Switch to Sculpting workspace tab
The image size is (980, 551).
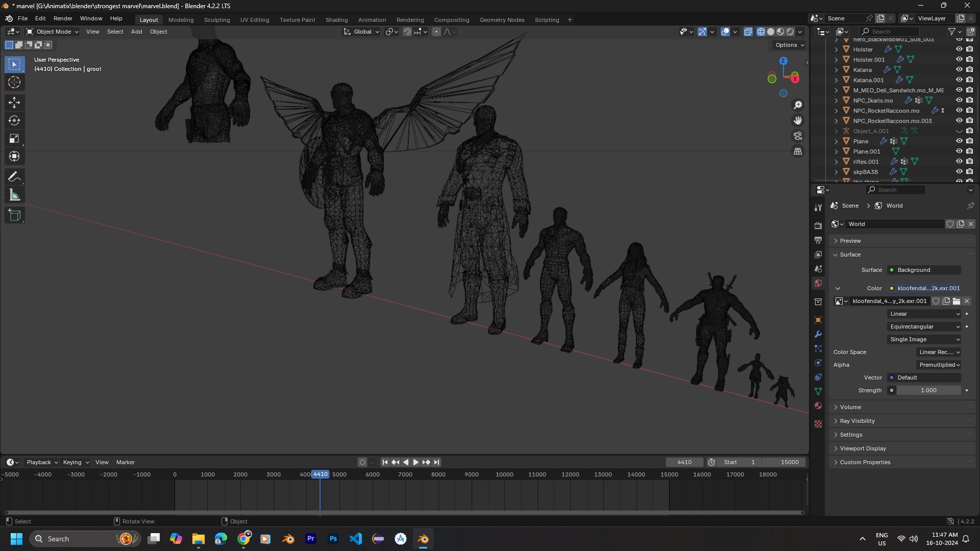pos(217,20)
